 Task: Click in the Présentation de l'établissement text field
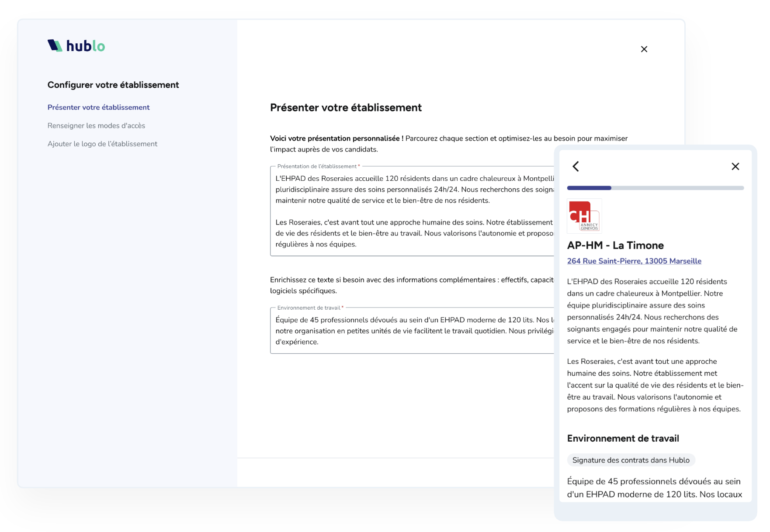pyautogui.click(x=412, y=211)
